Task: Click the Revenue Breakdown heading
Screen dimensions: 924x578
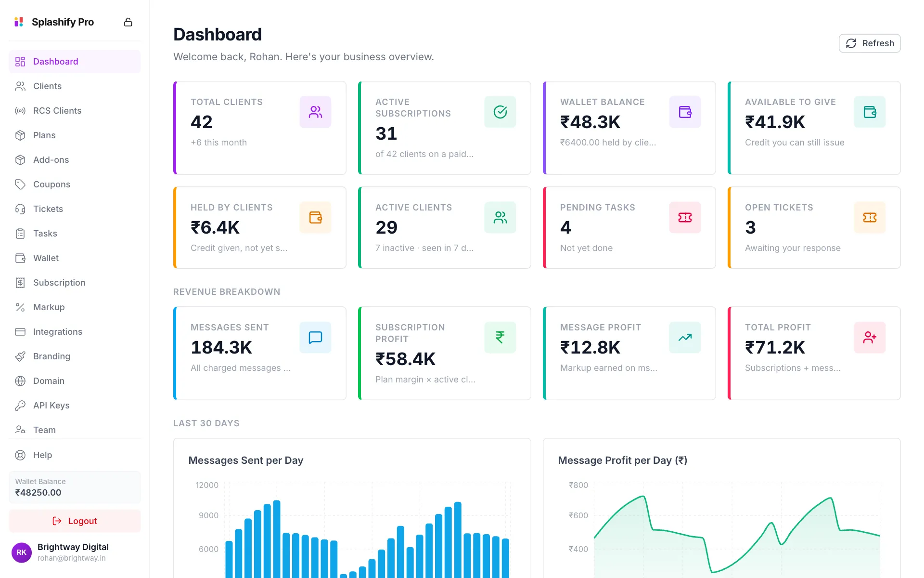Action: (x=227, y=292)
